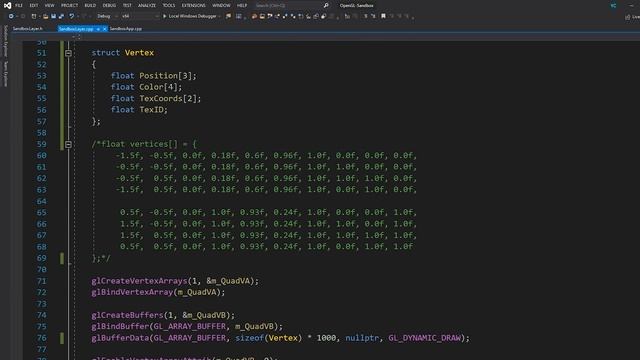Click glBufferData on line 76
Viewport: 640px width, 360px height.
pyautogui.click(x=120, y=338)
